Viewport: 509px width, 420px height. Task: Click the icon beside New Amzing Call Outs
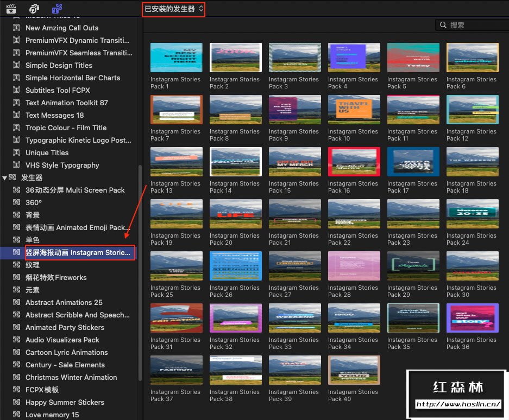coord(16,28)
